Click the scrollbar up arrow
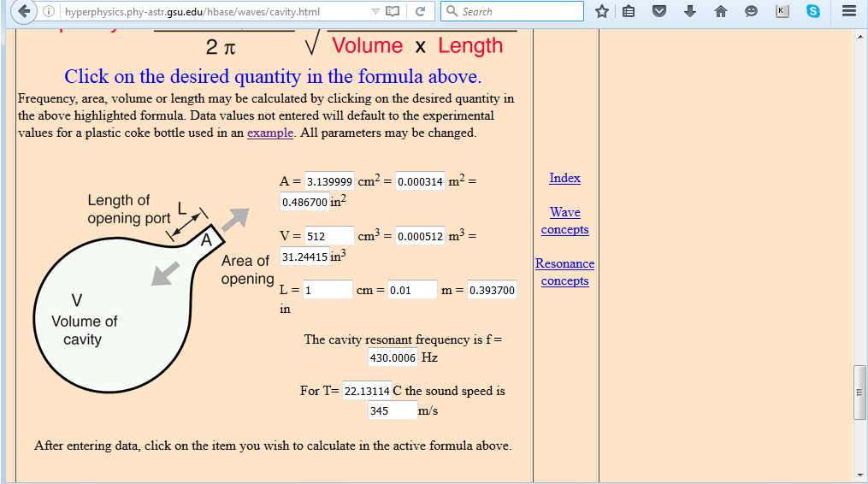This screenshot has height=484, width=868. tap(860, 37)
